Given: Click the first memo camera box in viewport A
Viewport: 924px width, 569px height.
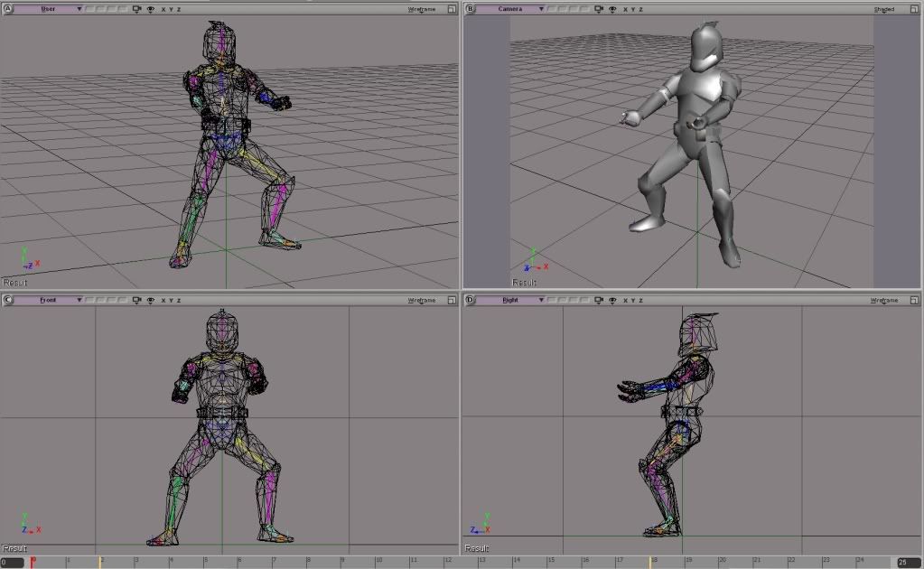Looking at the screenshot, I should [x=90, y=9].
